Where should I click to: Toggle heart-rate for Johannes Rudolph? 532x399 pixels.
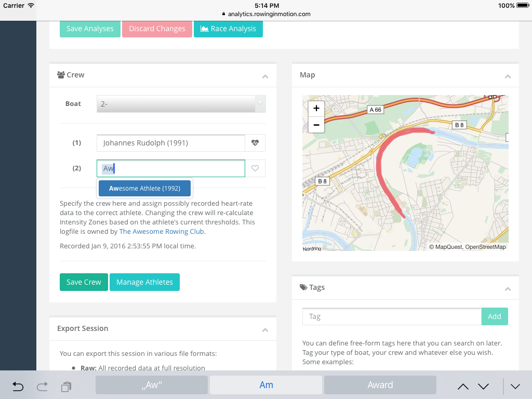pos(255,143)
